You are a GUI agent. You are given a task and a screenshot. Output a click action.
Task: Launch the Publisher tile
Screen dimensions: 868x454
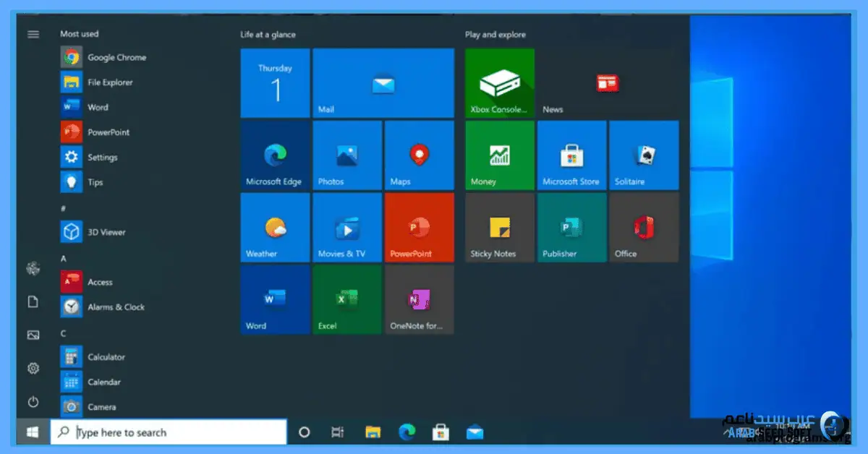point(571,228)
